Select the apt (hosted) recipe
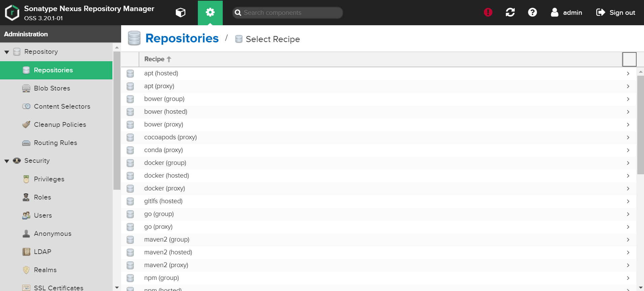644x291 pixels. 379,73
